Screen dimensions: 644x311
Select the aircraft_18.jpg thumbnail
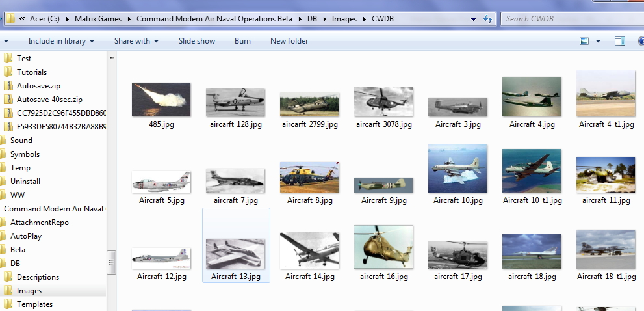(532, 251)
